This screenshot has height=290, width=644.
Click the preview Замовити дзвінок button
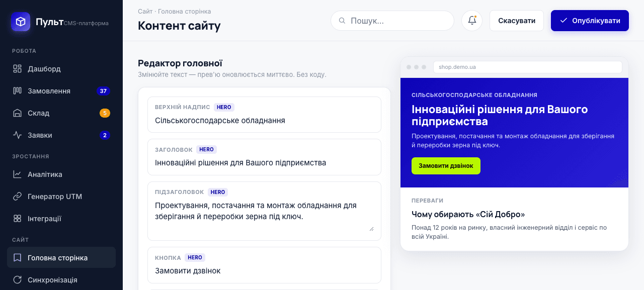(x=446, y=166)
